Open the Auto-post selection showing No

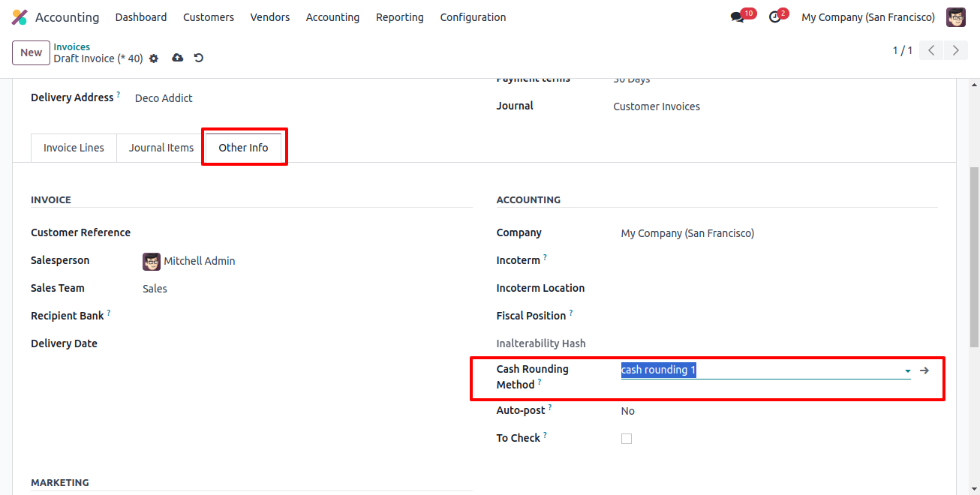628,411
